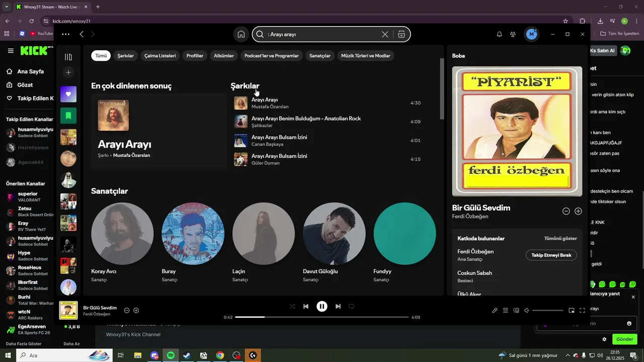Skip to previous track
This screenshot has height=362, width=644.
click(306, 306)
